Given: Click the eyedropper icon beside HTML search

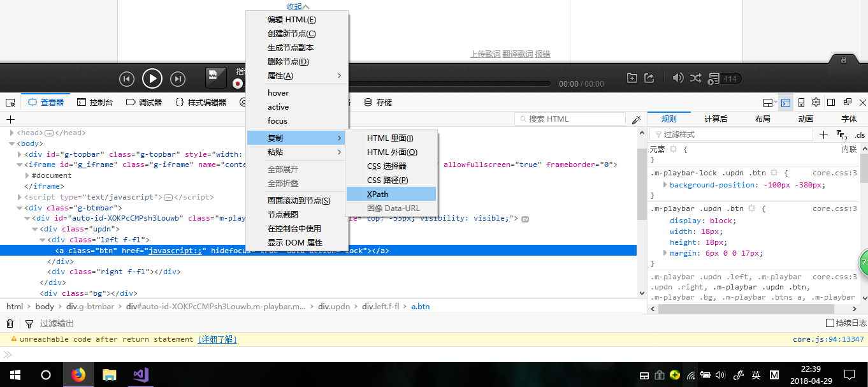Looking at the screenshot, I should pyautogui.click(x=636, y=119).
